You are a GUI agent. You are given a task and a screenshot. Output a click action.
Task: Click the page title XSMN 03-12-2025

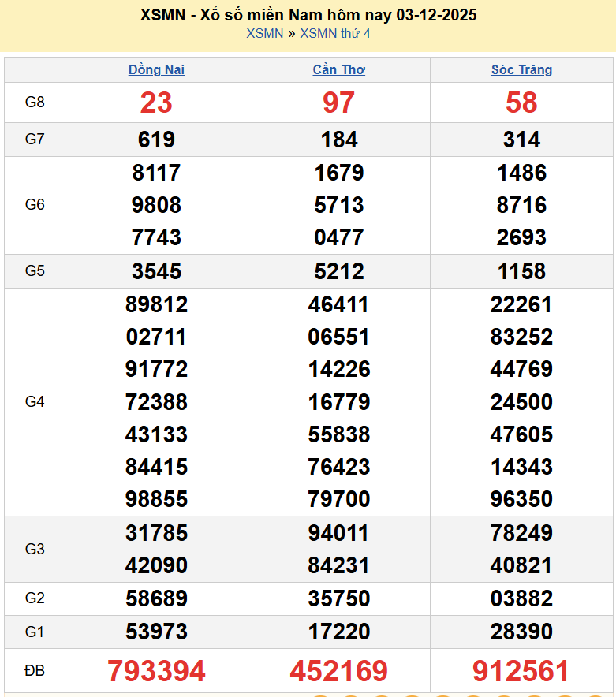pos(308,15)
